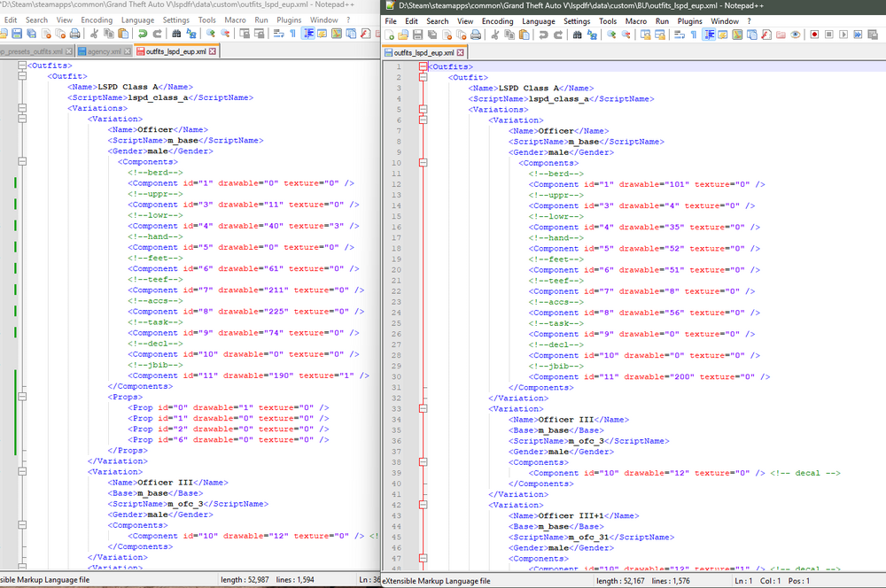
Task: Click Zoom In icon in right window
Action: [611, 35]
